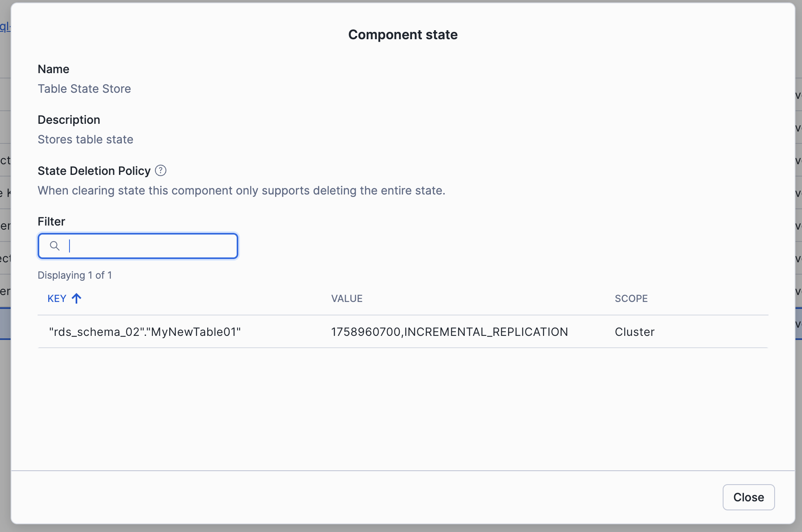Screen dimensions: 802x532
Task: Select the "rds_schema_02"."MyNewTable01" key cell
Action: click(145, 332)
